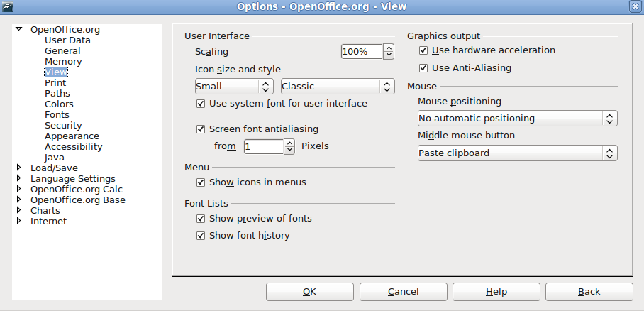Select the OpenOffice.org Base category label

click(78, 200)
